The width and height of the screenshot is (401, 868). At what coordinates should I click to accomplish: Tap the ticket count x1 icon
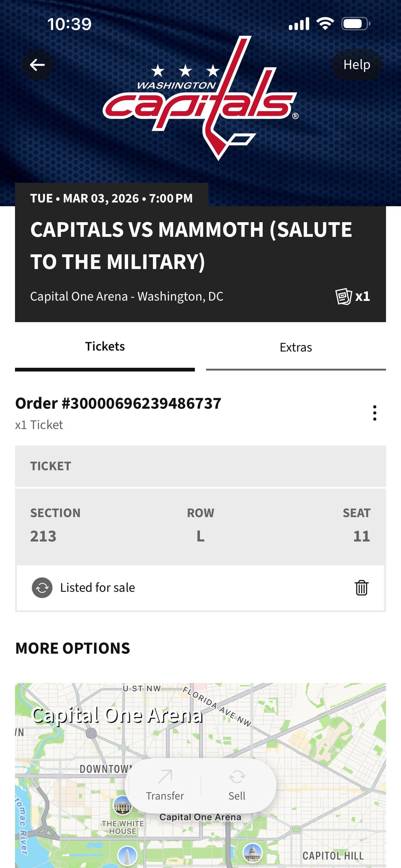(x=353, y=297)
